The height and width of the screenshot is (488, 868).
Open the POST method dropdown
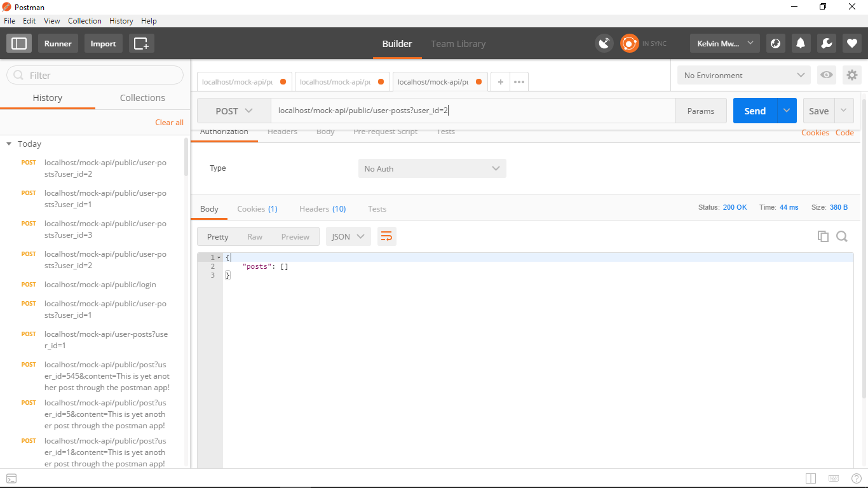(x=233, y=110)
